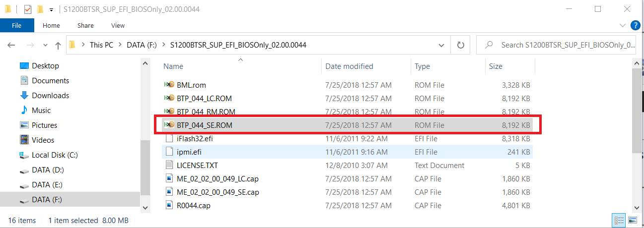Click the LICENSE.TXT file icon
The width and height of the screenshot is (644, 228).
point(169,166)
